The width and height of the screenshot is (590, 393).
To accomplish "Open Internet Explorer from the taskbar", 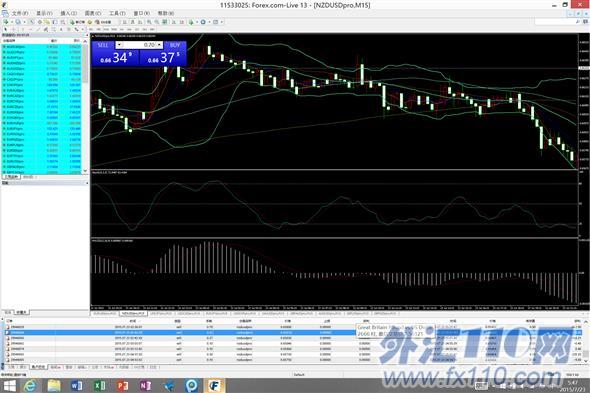I will tap(30, 385).
